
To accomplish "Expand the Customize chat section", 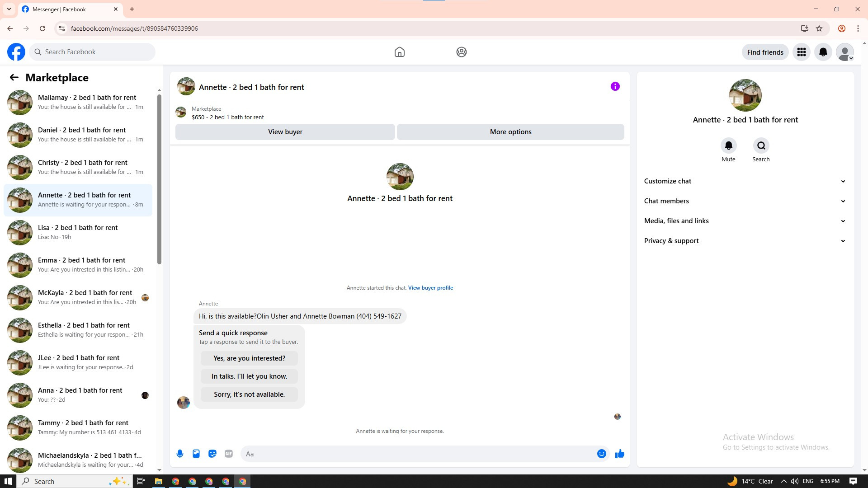I will (x=745, y=181).
